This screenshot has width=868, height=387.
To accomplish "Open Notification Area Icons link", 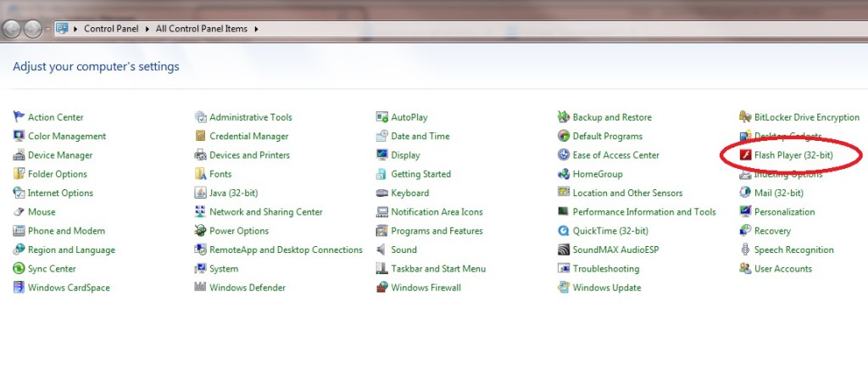I will pyautogui.click(x=437, y=212).
